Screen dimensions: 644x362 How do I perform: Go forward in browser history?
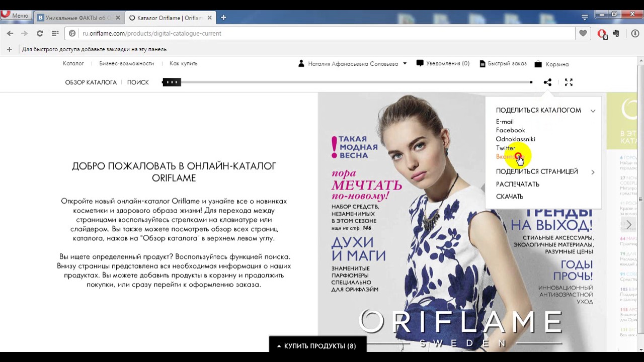pos(24,33)
